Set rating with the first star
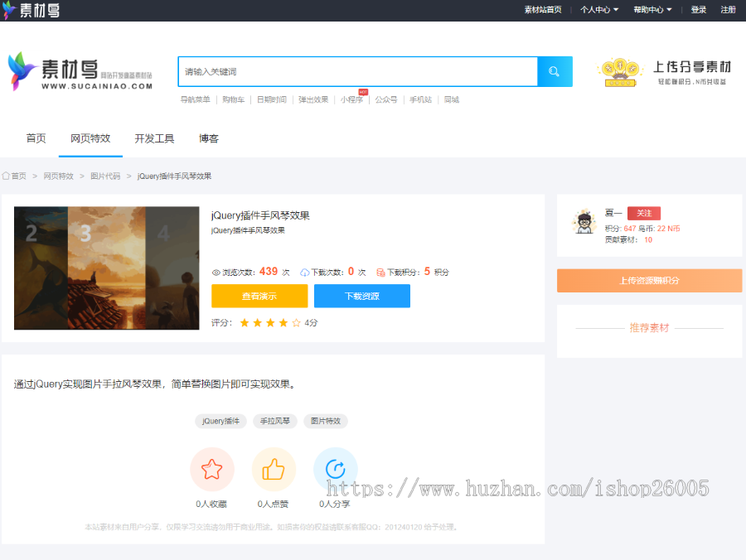The width and height of the screenshot is (746, 560). (245, 323)
